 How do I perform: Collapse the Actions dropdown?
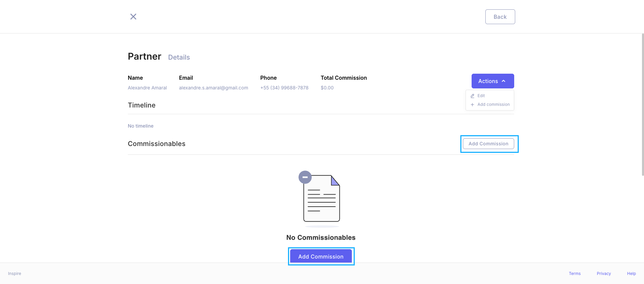[x=492, y=81]
